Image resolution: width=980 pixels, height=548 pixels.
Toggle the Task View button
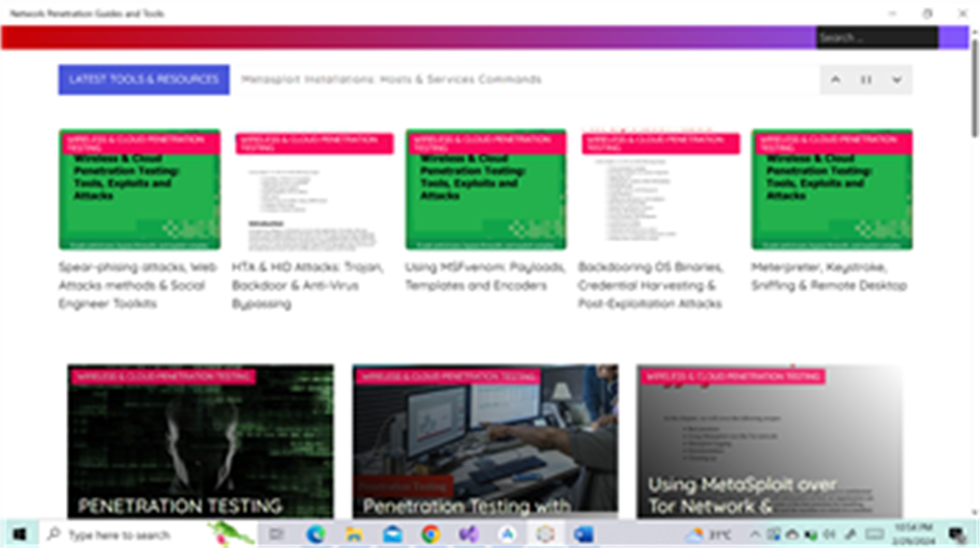click(x=277, y=534)
